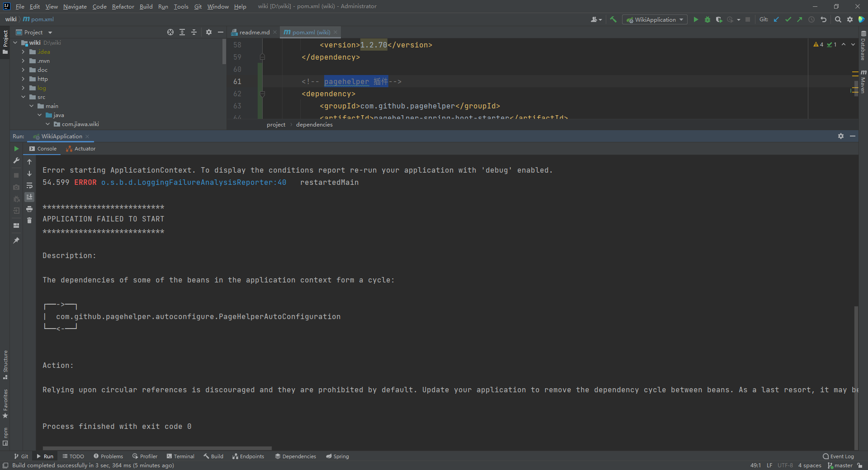Run WikiApplication from main toolbar
Screen dimensions: 868x470
coord(696,19)
